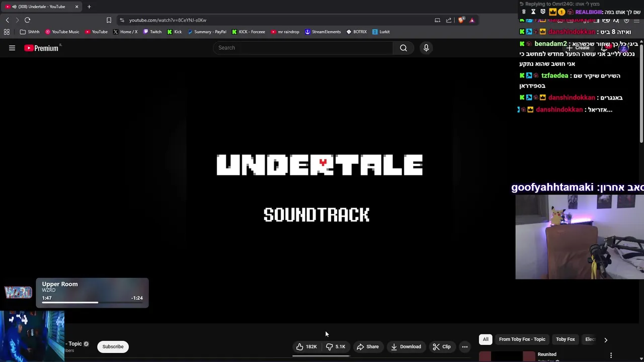Seek in Upper Room progress bar
Viewport: 644px width, 362px height.
[x=92, y=302]
